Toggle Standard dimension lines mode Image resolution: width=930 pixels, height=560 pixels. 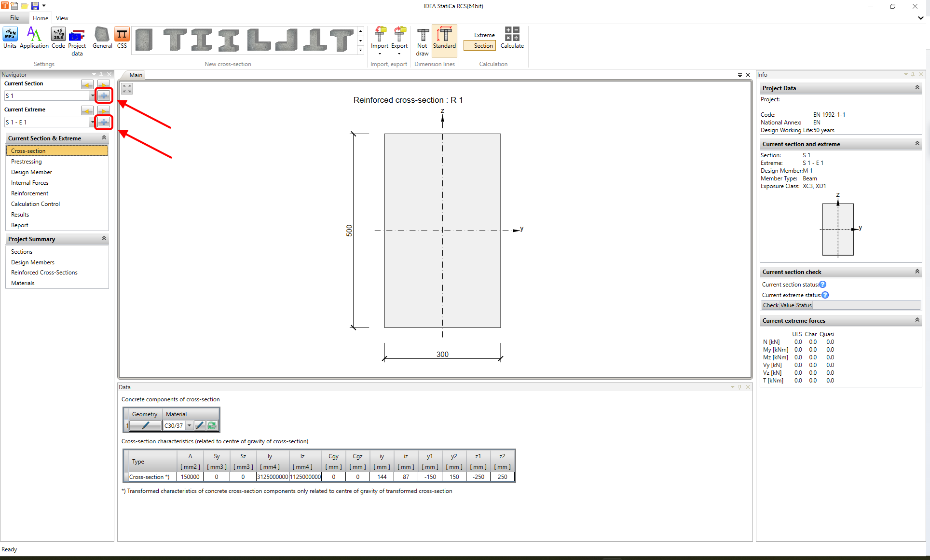coord(444,41)
